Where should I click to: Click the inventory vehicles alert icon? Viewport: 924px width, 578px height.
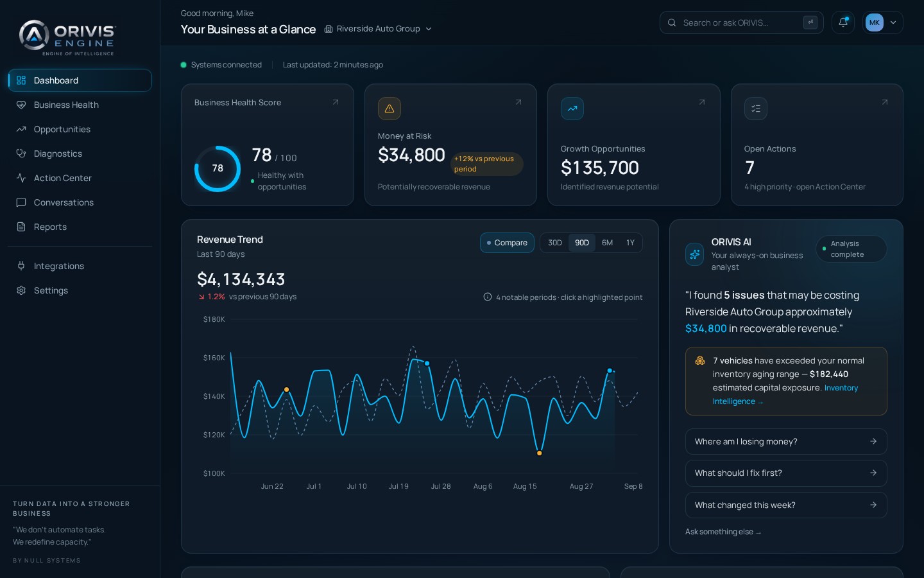point(700,361)
